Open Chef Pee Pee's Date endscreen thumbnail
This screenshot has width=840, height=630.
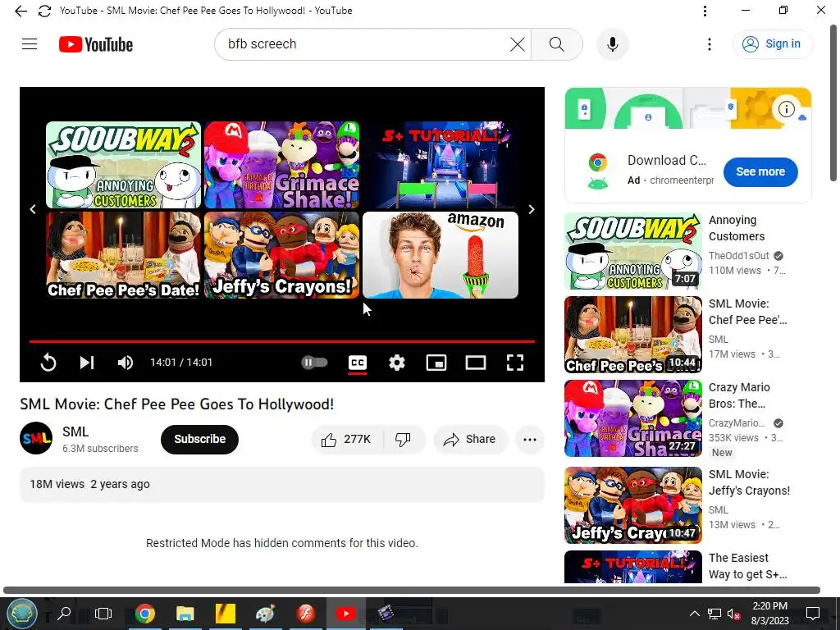123,255
